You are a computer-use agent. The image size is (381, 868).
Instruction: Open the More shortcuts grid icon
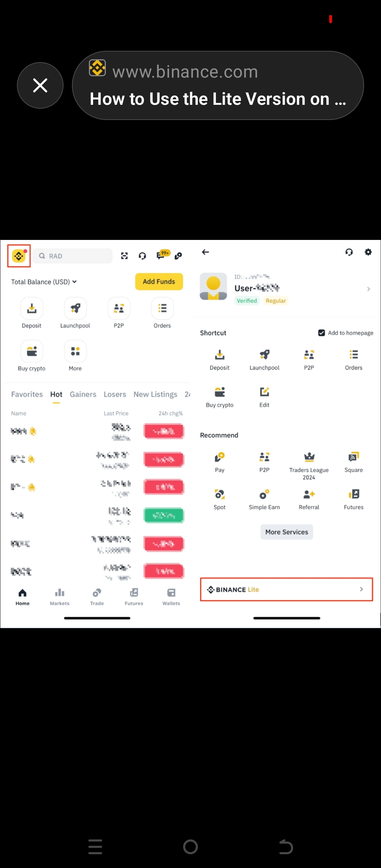click(75, 351)
